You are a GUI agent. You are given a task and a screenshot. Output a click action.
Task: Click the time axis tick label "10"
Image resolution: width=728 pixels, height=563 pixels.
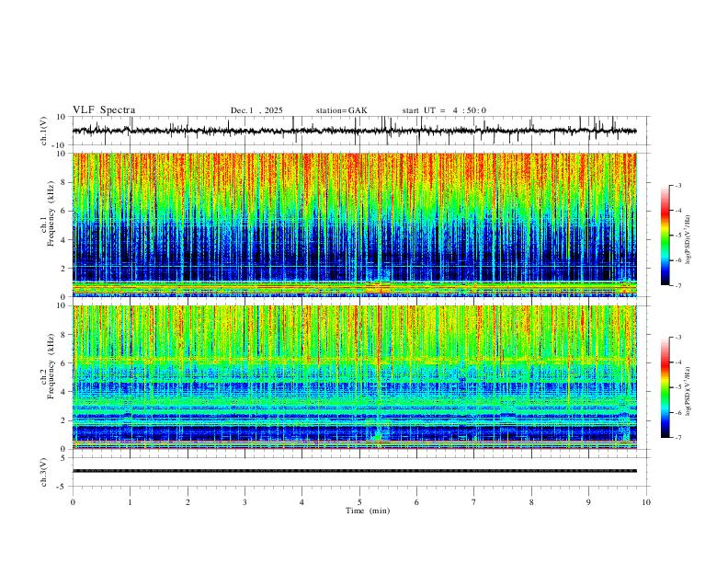pyautogui.click(x=646, y=502)
